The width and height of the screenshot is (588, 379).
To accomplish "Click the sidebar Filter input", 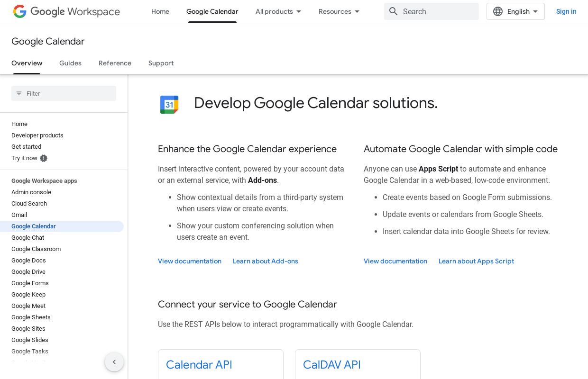I will click(64, 93).
